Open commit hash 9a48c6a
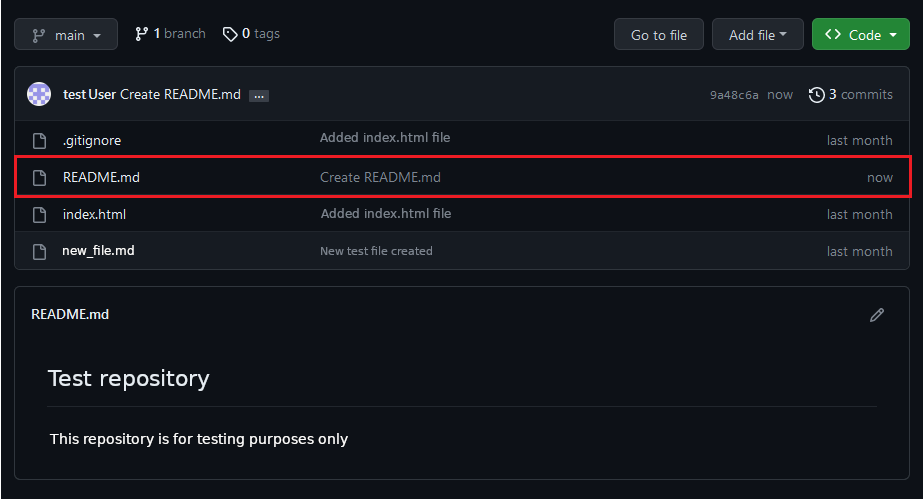 734,95
